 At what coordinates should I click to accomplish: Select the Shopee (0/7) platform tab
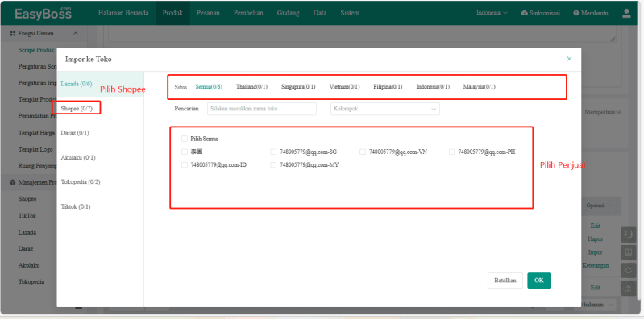tap(77, 109)
